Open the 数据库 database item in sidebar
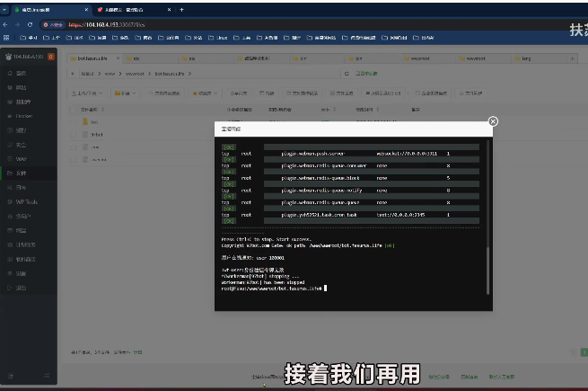The width and height of the screenshot is (588, 391). tap(22, 102)
